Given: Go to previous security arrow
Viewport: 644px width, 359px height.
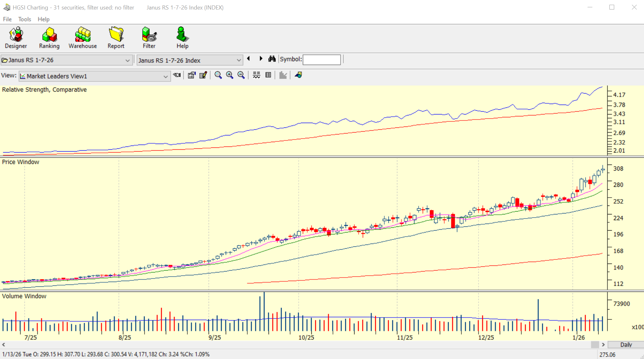Looking at the screenshot, I should tap(249, 59).
